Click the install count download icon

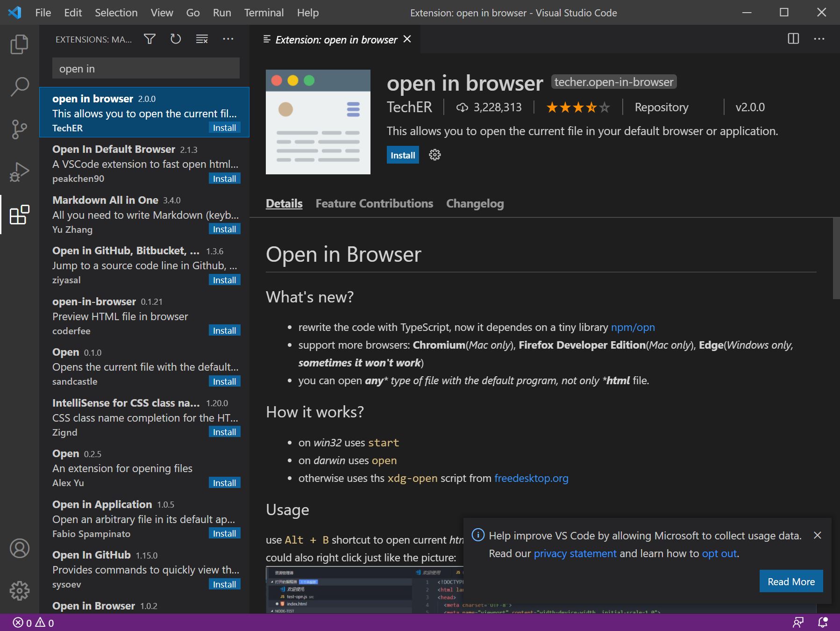point(462,108)
